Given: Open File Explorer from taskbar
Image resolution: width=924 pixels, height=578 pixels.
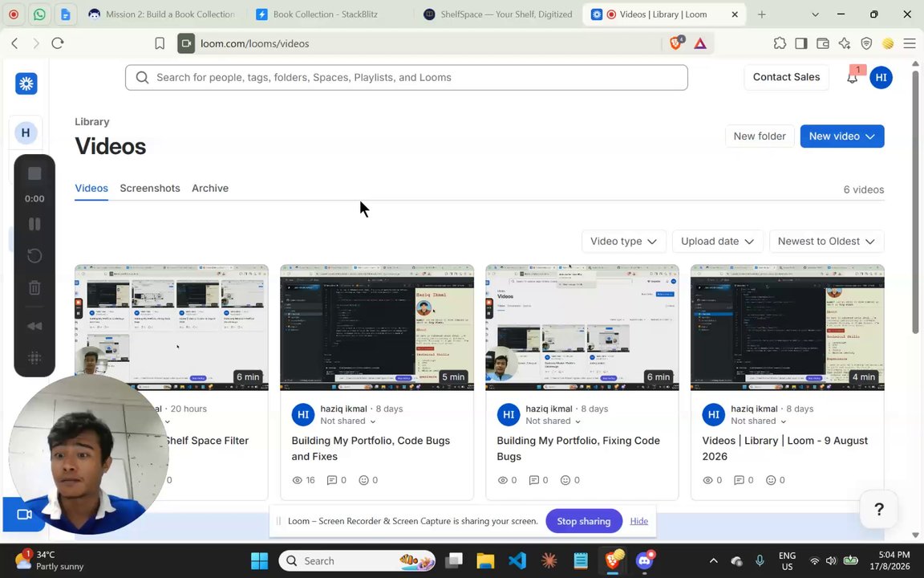Looking at the screenshot, I should click(x=485, y=561).
